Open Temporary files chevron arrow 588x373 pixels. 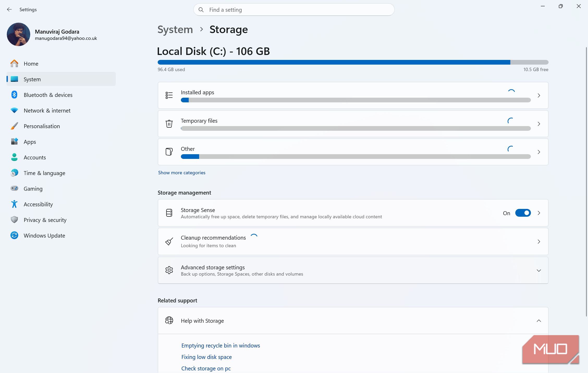539,124
